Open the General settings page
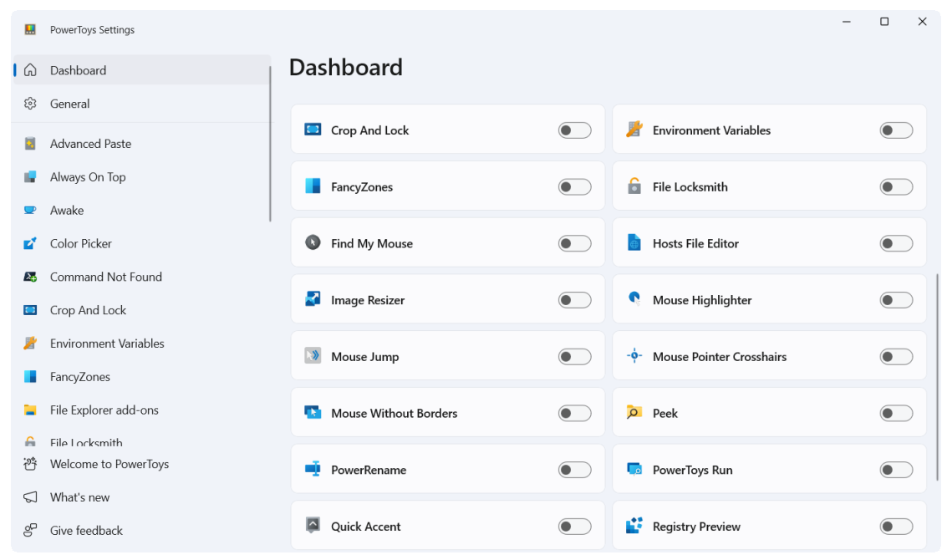 click(x=70, y=104)
